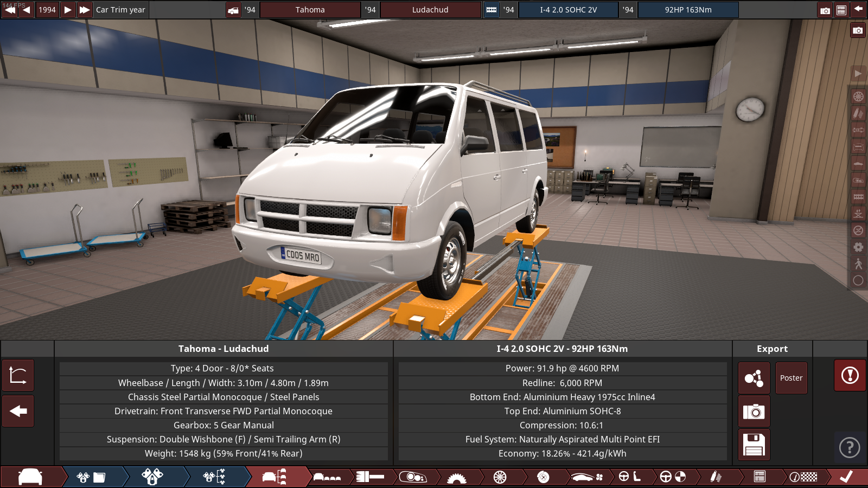Image resolution: width=868 pixels, height=488 pixels.
Task: Click the Weight: 1548 kg row
Action: pos(224,453)
